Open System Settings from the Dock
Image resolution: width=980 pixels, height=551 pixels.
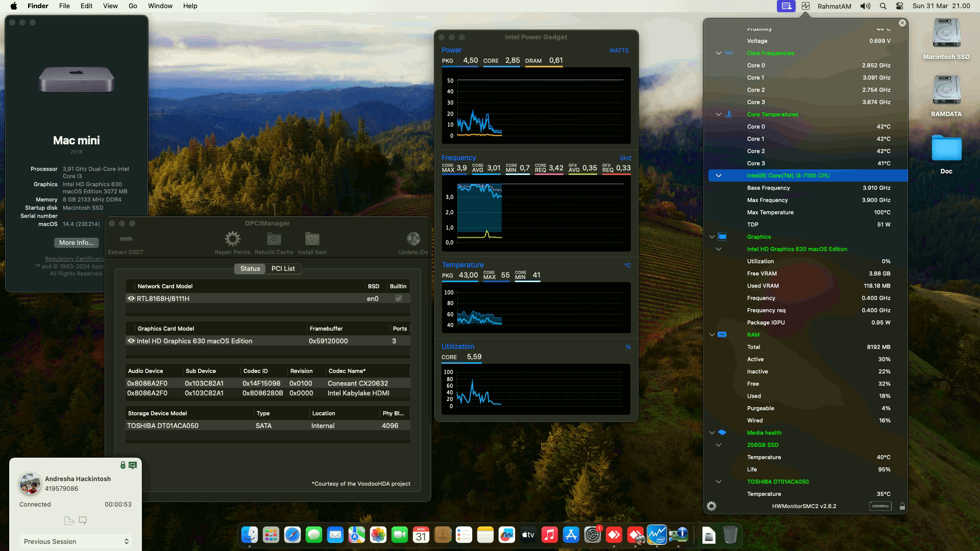click(x=593, y=535)
